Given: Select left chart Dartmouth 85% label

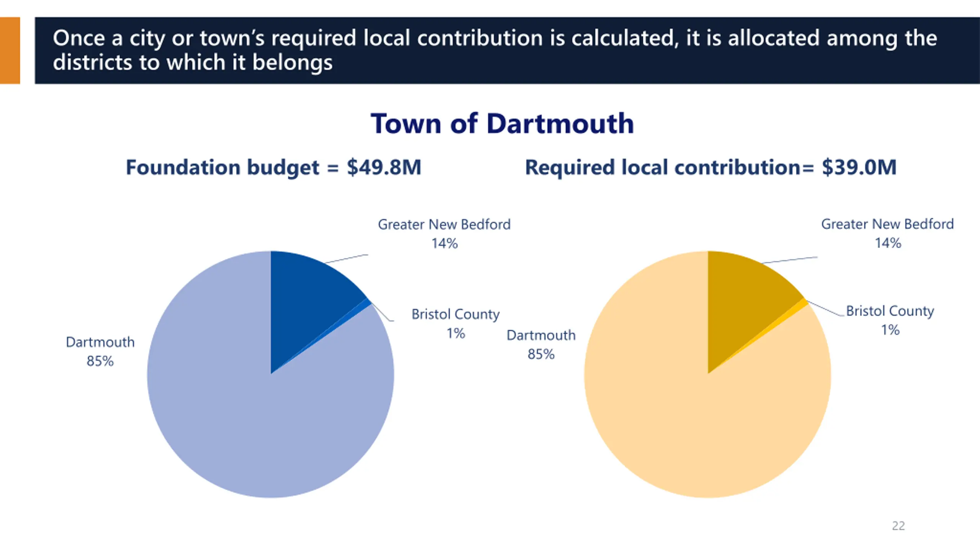Looking at the screenshot, I should click(100, 351).
